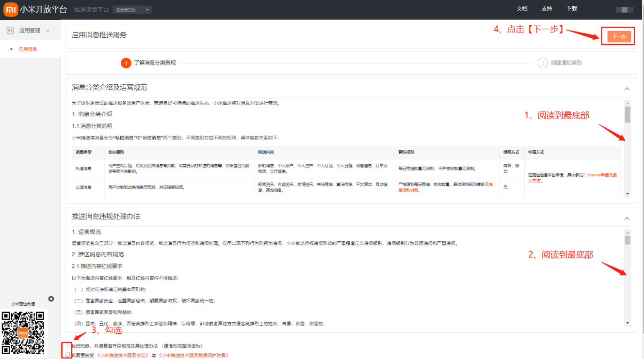The width and height of the screenshot is (644, 359).
Task: Click the 启用消息推送服务 page title
Action: coord(99,35)
